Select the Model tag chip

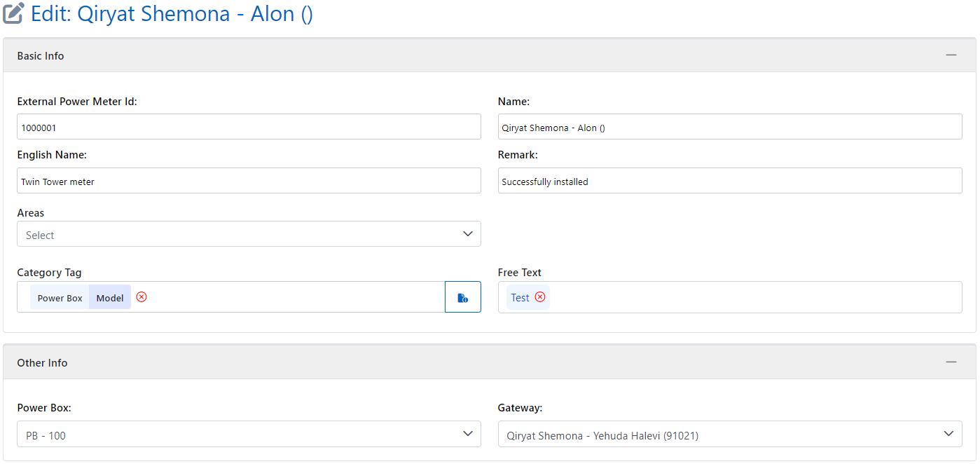110,298
